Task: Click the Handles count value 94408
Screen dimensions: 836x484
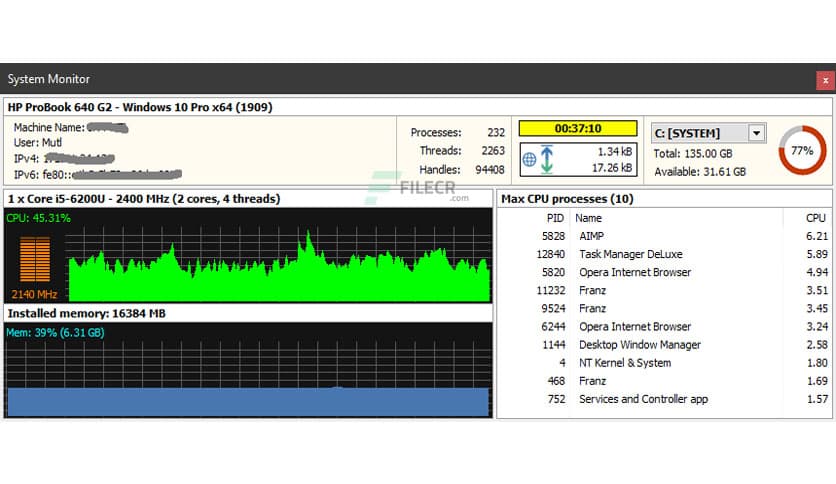Action: [x=489, y=170]
